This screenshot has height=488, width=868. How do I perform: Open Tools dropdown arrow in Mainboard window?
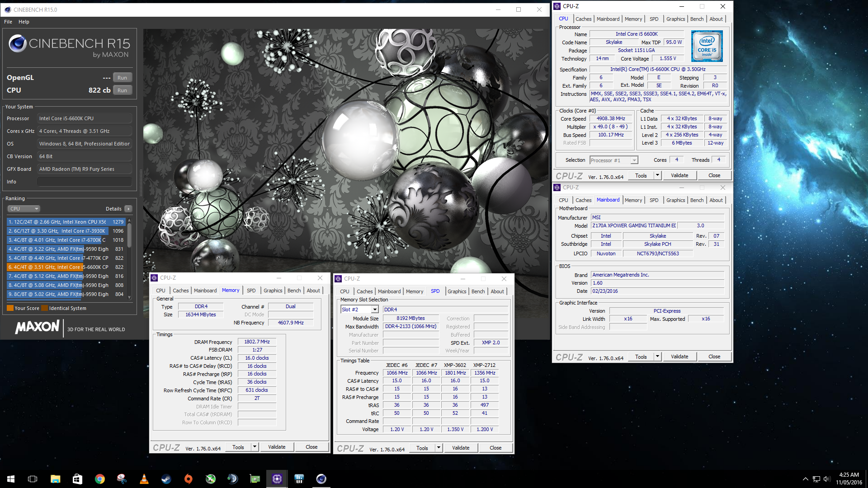pos(657,357)
